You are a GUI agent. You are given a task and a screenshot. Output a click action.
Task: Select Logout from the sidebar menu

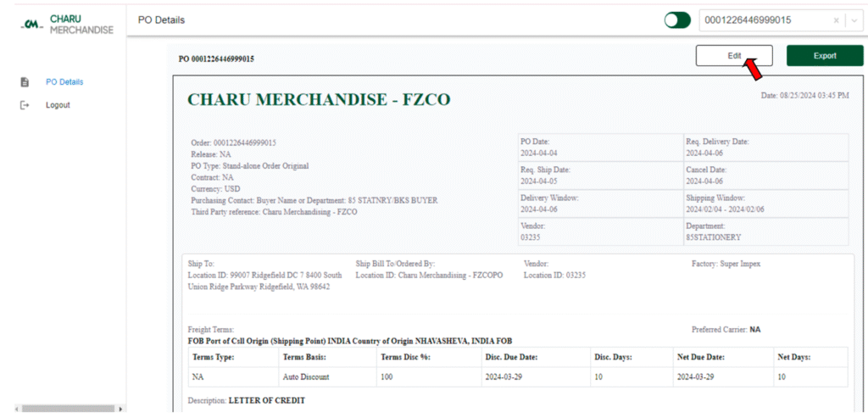coord(58,105)
